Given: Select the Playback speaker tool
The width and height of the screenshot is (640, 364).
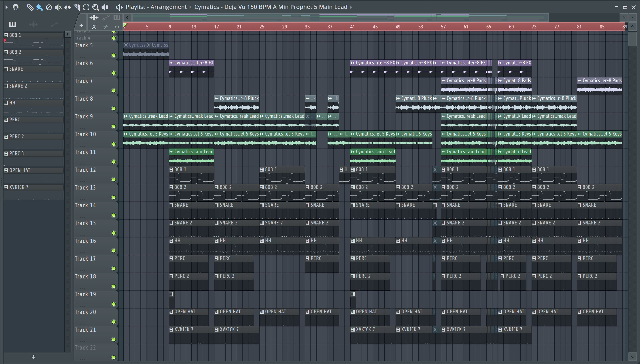Looking at the screenshot, I should (x=105, y=7).
